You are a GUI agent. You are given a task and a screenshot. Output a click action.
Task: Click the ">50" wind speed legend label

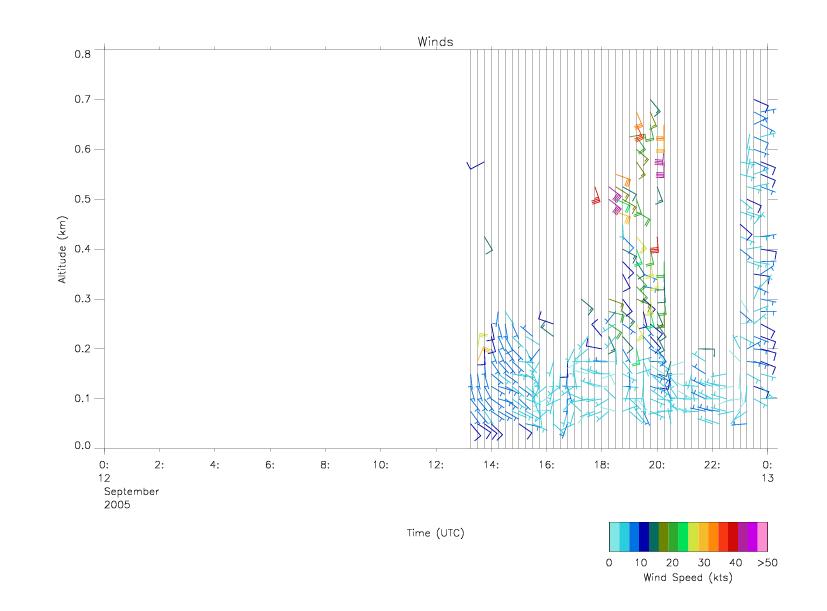(767, 562)
